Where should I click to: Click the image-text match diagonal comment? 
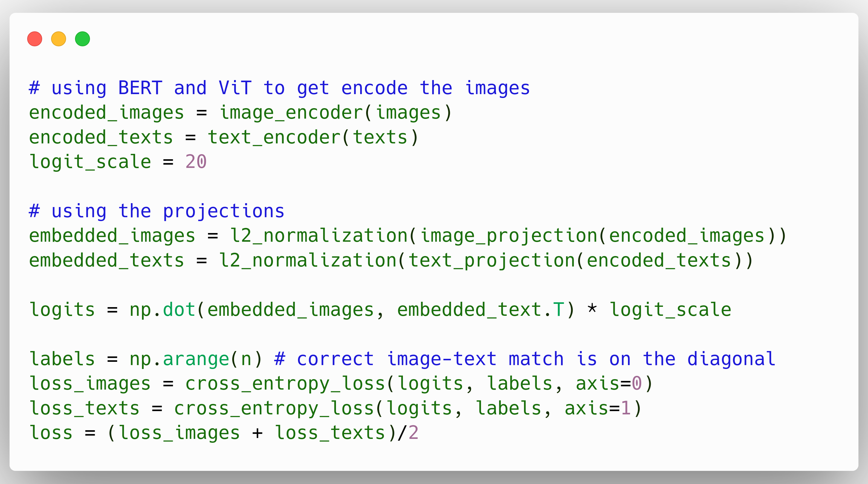(x=525, y=359)
